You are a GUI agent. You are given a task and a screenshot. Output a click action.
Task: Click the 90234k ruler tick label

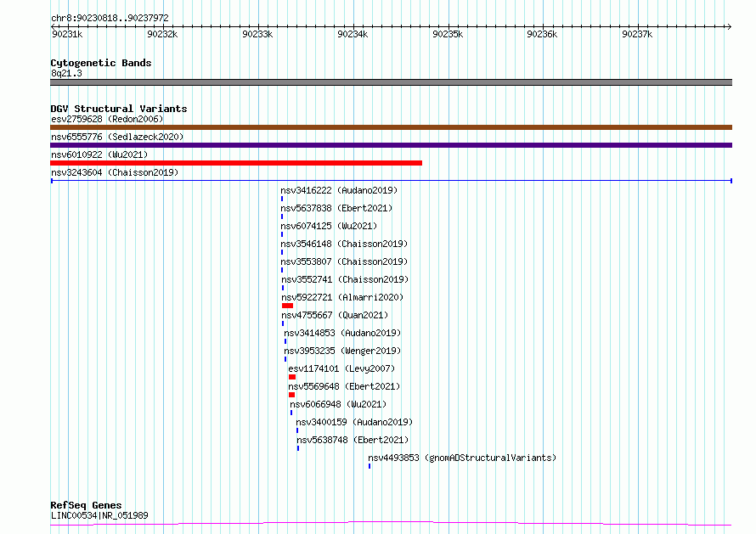tap(353, 34)
